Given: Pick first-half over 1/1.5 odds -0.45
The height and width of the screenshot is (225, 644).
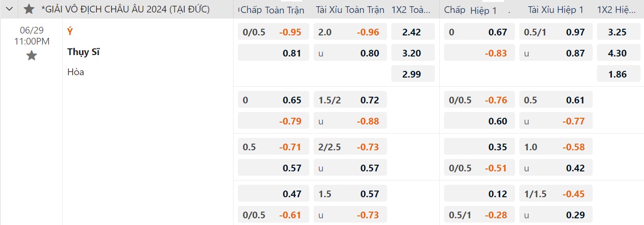Looking at the screenshot, I should coord(556,194).
